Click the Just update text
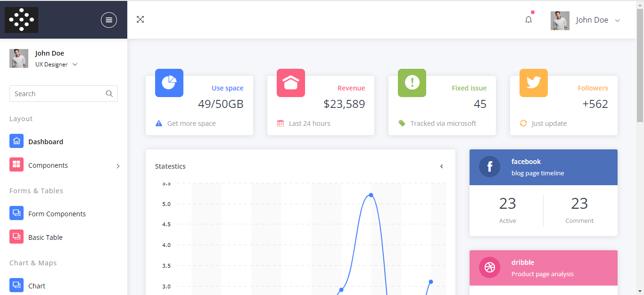Viewport: 644px width, 295px height. pyautogui.click(x=549, y=123)
